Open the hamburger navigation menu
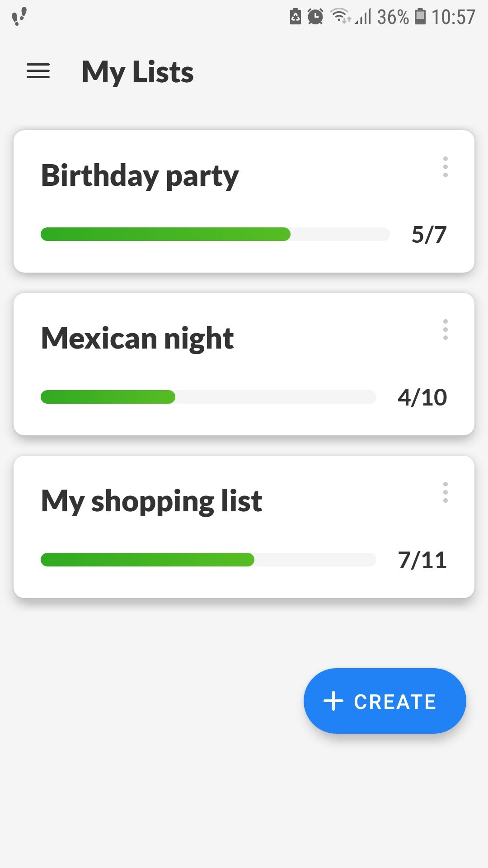The image size is (488, 868). (38, 71)
